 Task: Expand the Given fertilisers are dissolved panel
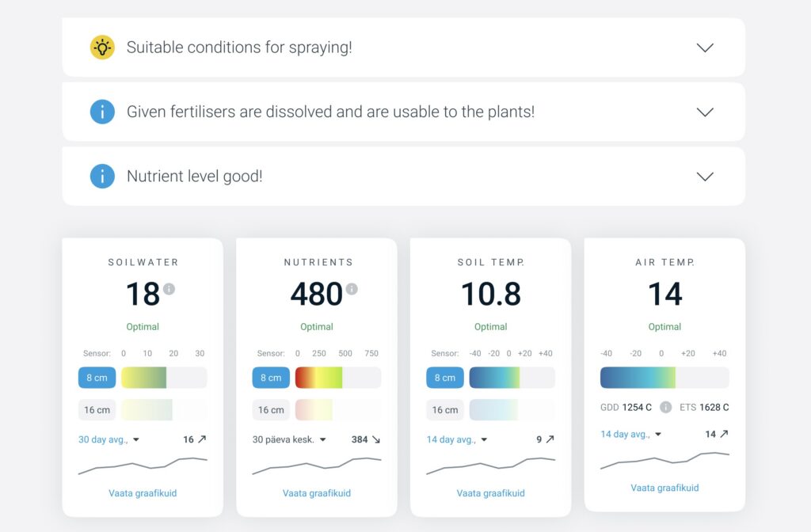704,112
